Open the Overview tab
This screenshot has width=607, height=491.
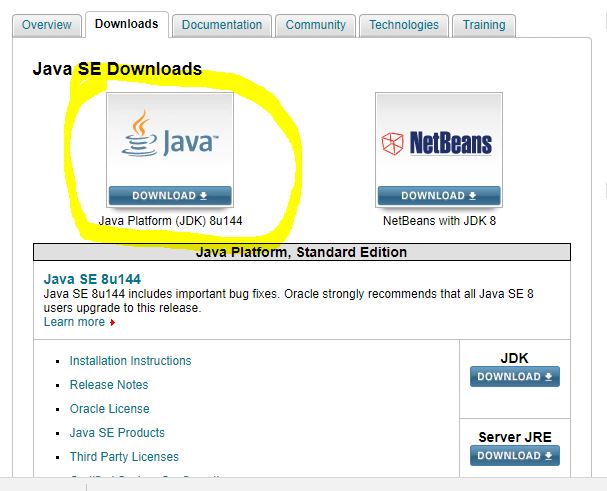[x=47, y=25]
